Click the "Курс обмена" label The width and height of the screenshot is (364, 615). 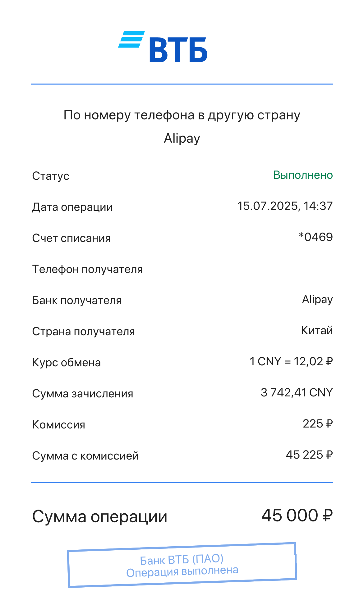point(67,363)
